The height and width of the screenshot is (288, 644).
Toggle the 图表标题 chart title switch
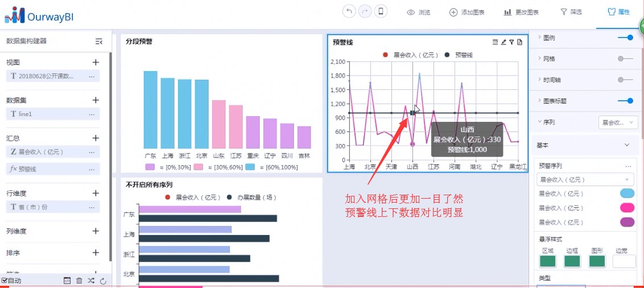point(626,101)
